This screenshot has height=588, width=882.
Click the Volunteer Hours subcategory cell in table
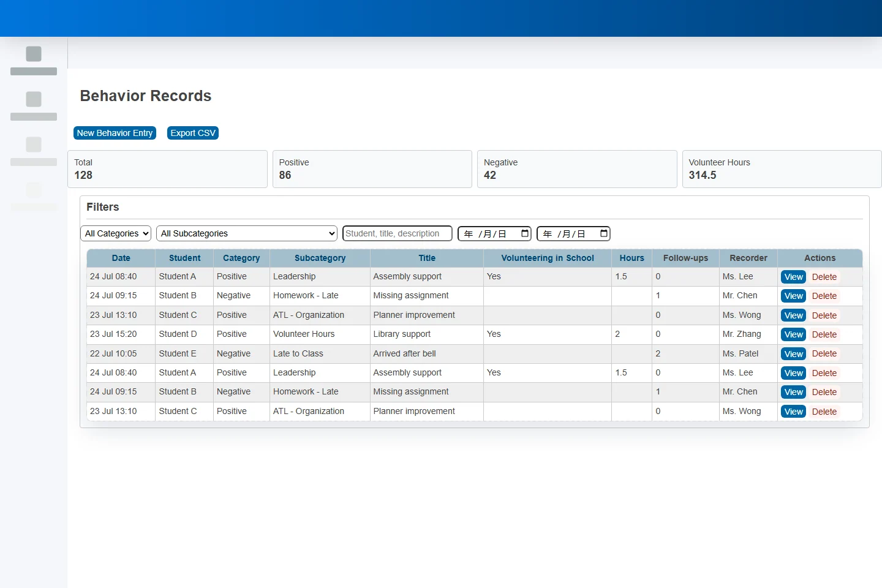(x=320, y=334)
